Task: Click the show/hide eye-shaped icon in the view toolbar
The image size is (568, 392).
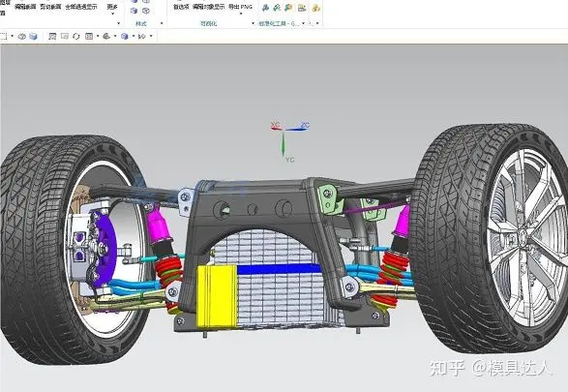Action: click(x=22, y=36)
